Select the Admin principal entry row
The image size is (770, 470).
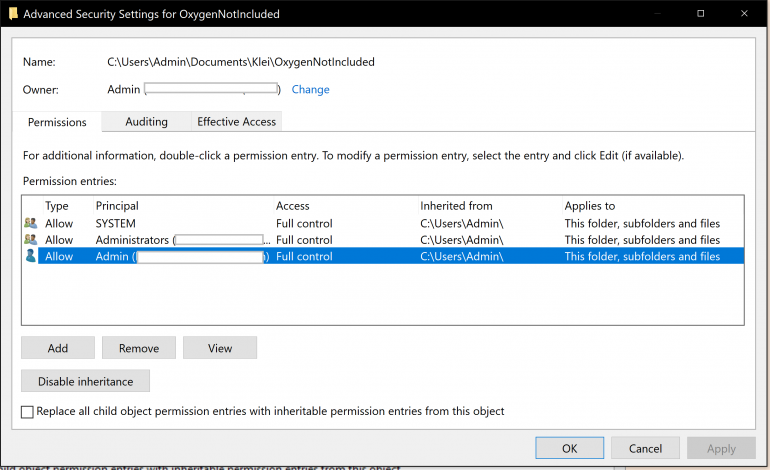coord(383,256)
